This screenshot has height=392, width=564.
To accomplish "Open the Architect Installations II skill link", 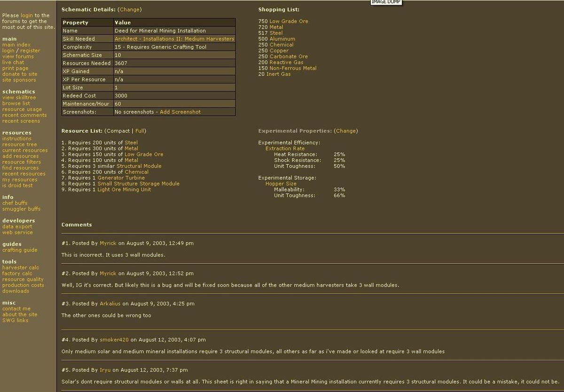I will pos(174,39).
